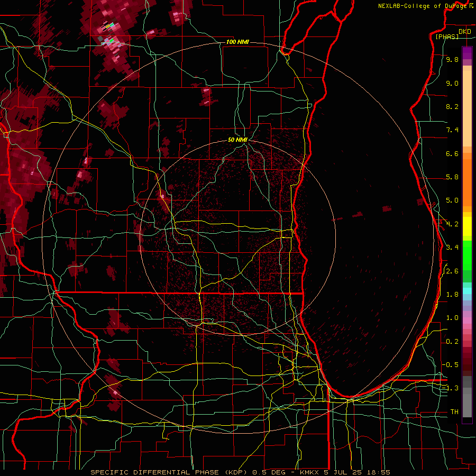Screen dimensions: 476x476
Task: Click the 7.4 scale value
Action: [452, 130]
